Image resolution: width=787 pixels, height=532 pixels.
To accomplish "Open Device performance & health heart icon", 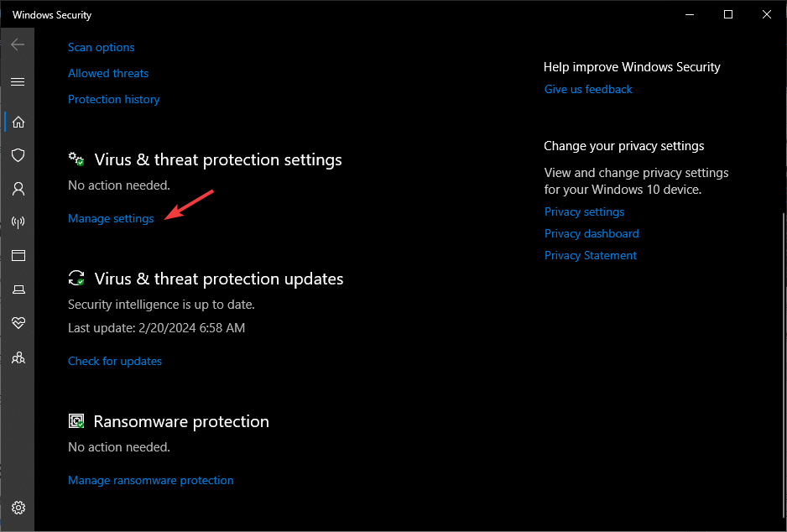I will click(18, 323).
